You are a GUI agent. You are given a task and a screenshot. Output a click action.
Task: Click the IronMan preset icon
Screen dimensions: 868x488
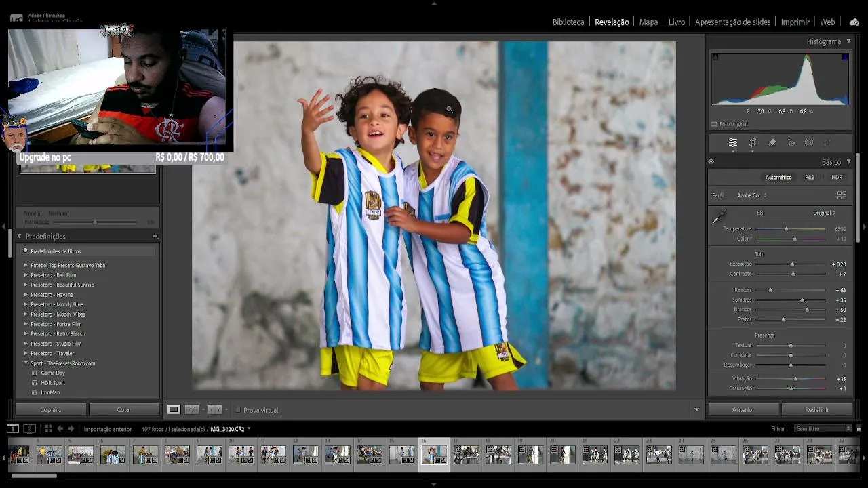click(35, 392)
